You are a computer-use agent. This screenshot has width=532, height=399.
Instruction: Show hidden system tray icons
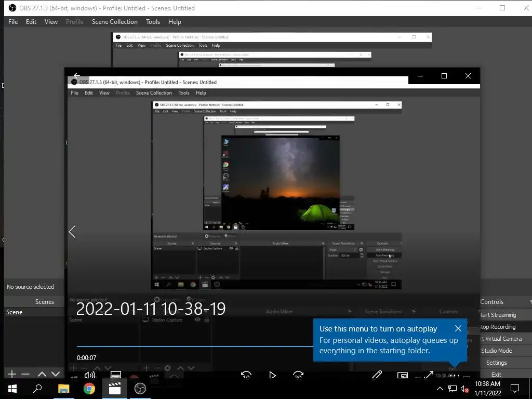[440, 389]
